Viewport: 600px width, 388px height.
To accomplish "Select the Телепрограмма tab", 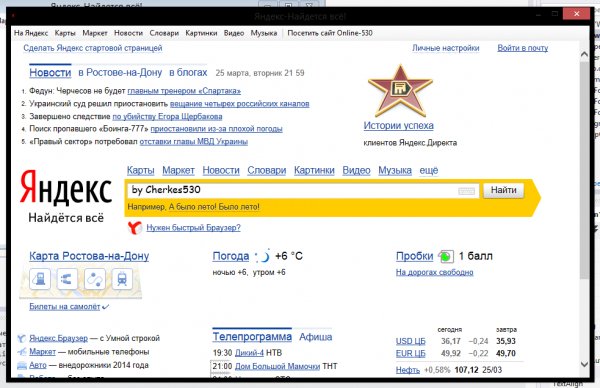I will (252, 337).
